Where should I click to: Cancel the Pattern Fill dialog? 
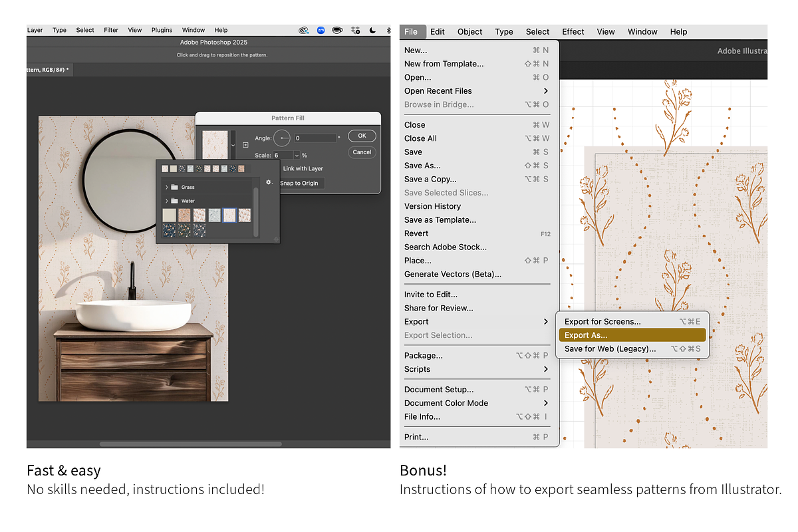[362, 152]
